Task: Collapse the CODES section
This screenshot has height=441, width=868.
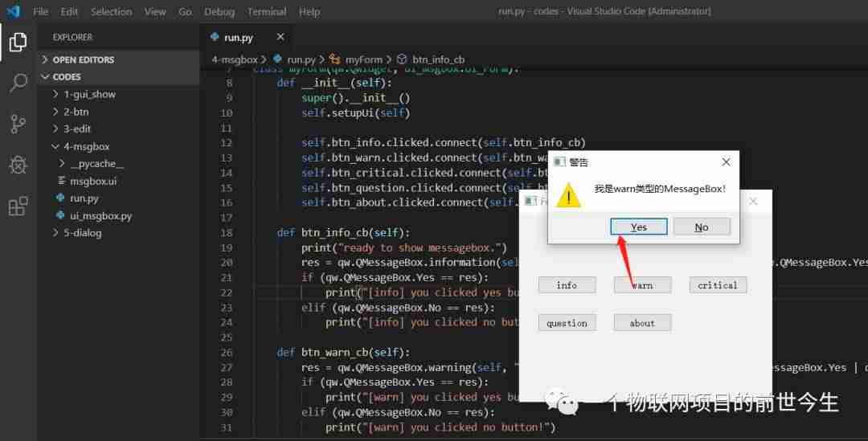Action: [x=118, y=77]
